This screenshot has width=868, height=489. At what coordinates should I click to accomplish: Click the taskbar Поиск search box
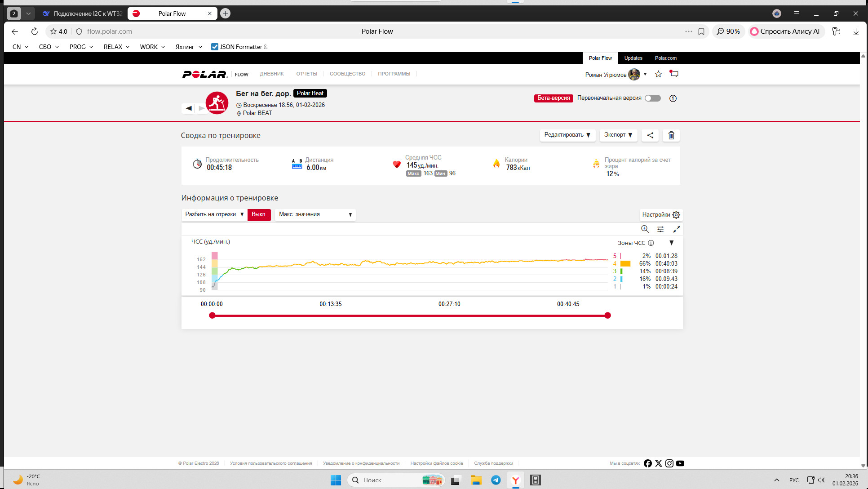pyautogui.click(x=395, y=480)
